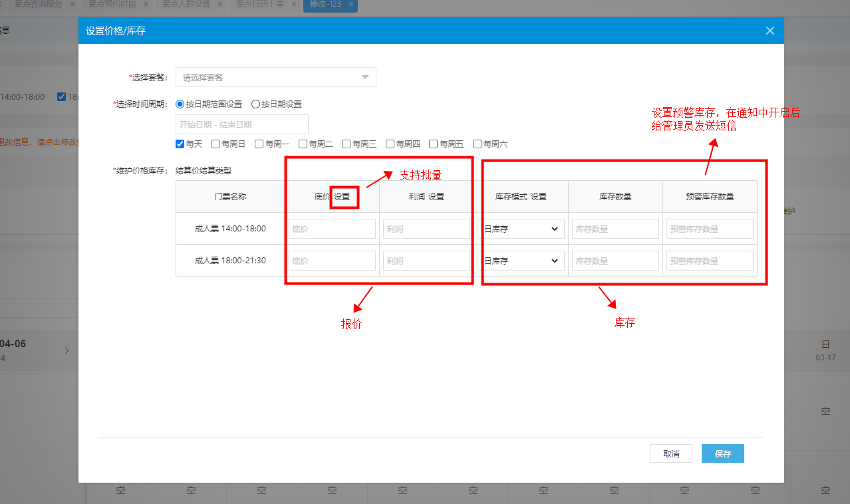Image resolution: width=850 pixels, height=504 pixels.
Task: Close the 景点预约时段 tab
Action: click(x=146, y=4)
